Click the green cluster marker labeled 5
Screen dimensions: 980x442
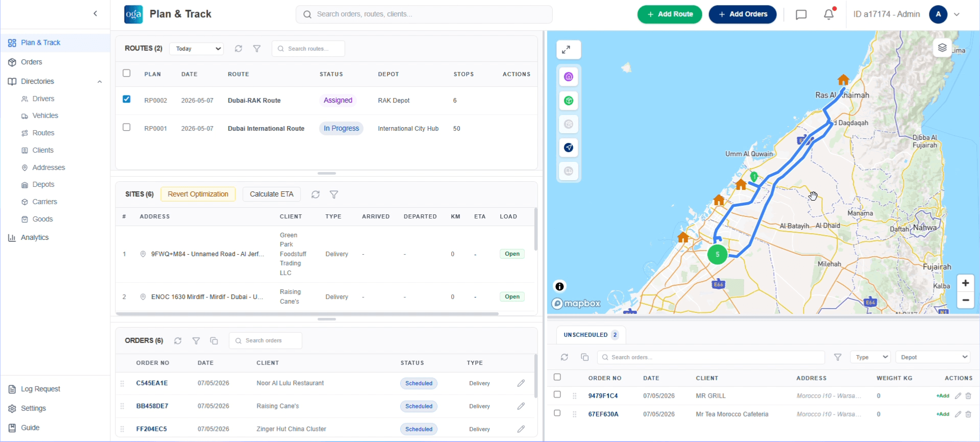pos(717,254)
